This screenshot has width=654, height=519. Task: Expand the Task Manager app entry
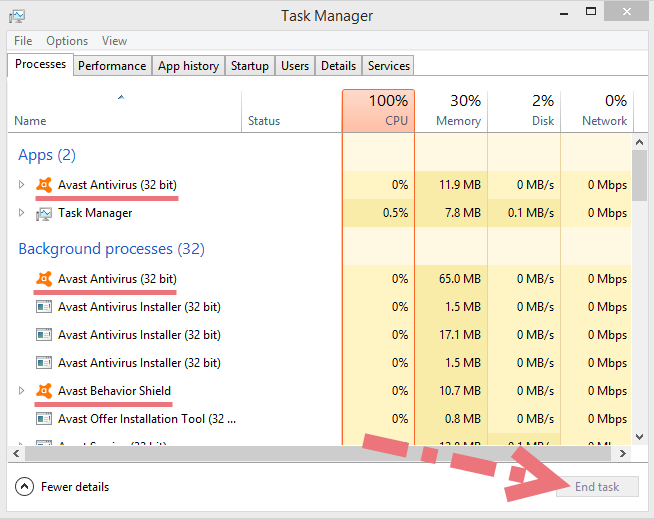(21, 213)
